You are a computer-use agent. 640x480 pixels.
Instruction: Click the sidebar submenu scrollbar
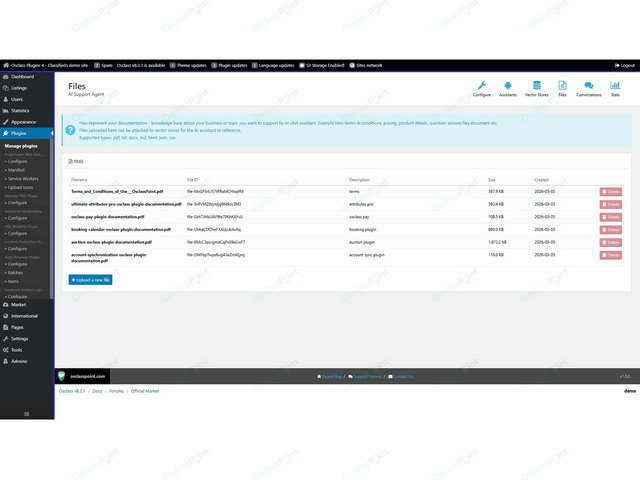pyautogui.click(x=51, y=218)
